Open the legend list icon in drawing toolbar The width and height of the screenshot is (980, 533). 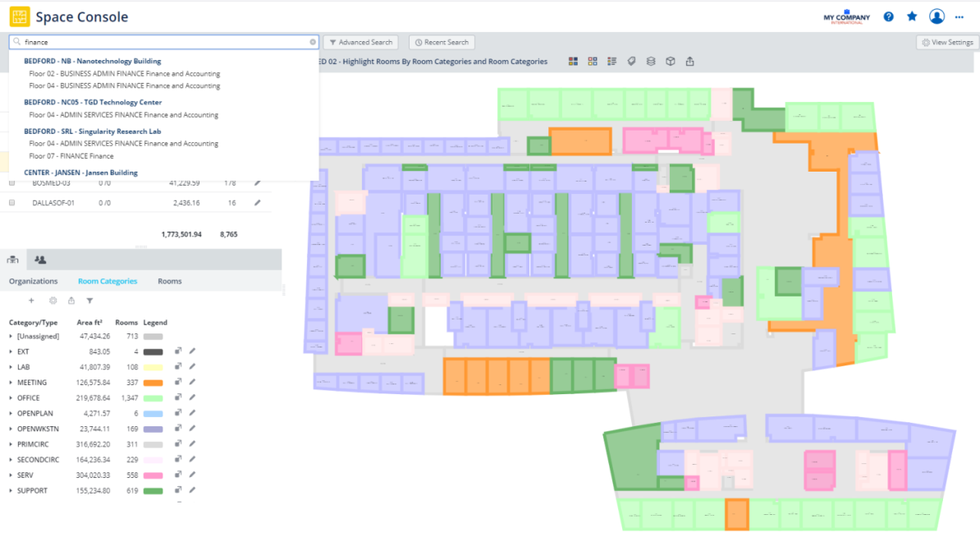click(611, 62)
